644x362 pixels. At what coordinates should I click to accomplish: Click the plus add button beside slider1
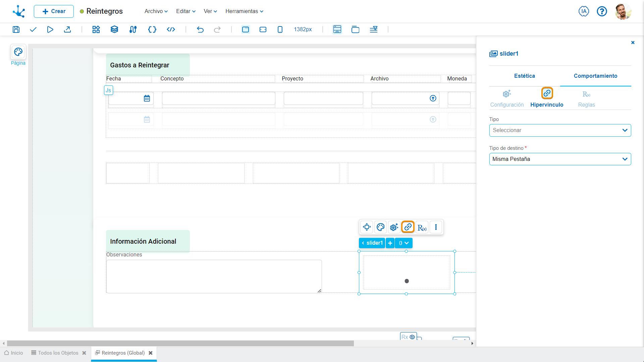[390, 243]
